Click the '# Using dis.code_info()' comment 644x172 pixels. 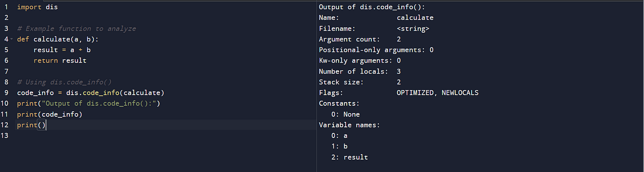click(x=64, y=82)
